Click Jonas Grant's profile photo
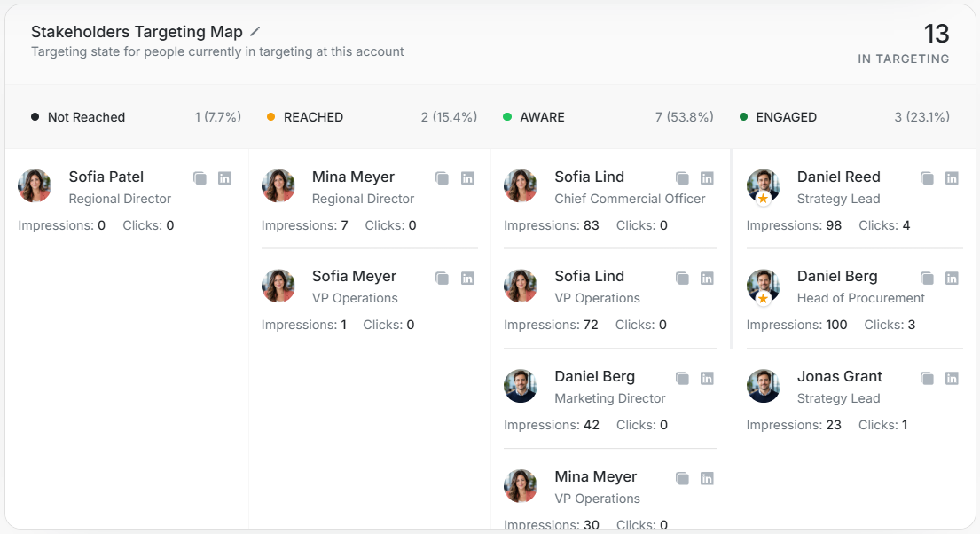This screenshot has width=980, height=534. coord(763,386)
